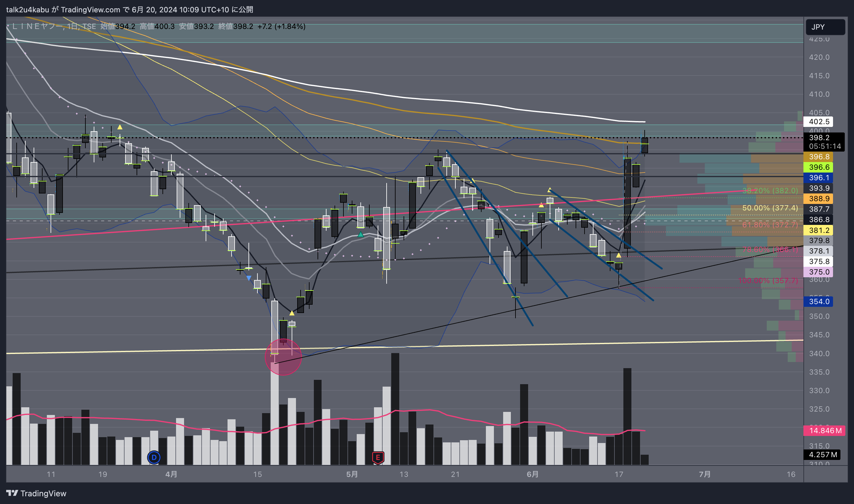Click the 393.9 price label
This screenshot has height=504, width=854.
click(819, 188)
